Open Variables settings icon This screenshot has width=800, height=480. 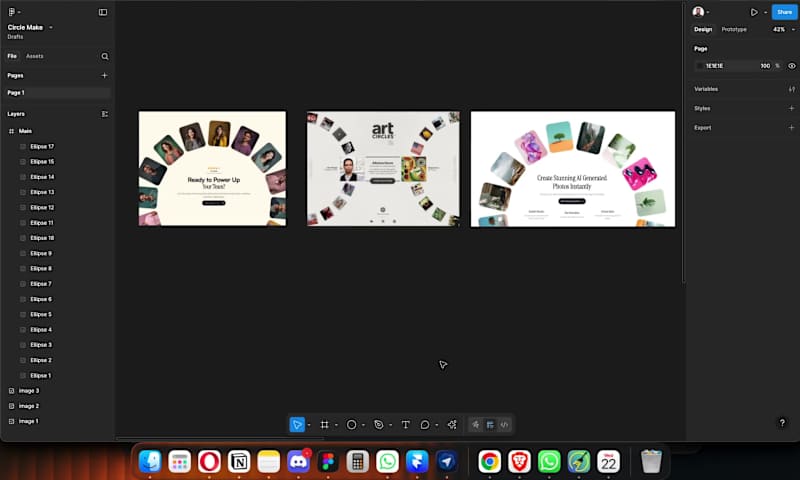[791, 89]
